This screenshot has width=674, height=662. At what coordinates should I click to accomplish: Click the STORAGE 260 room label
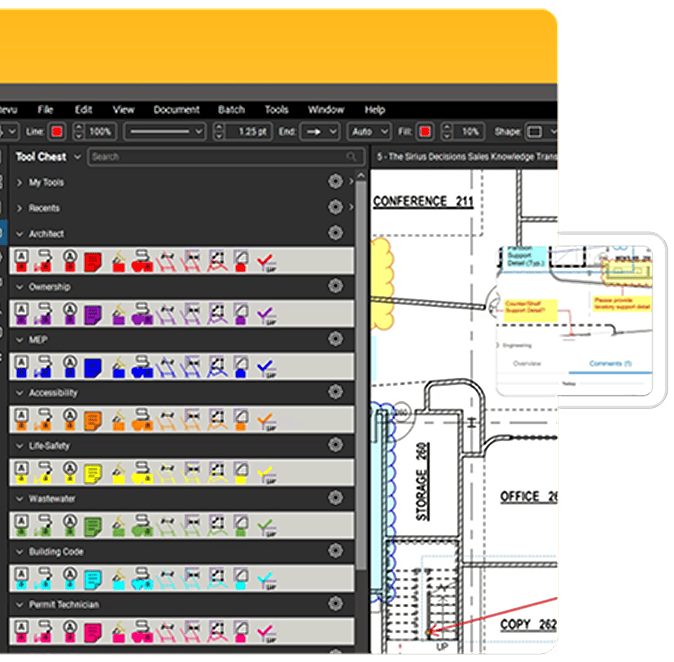coord(423,481)
